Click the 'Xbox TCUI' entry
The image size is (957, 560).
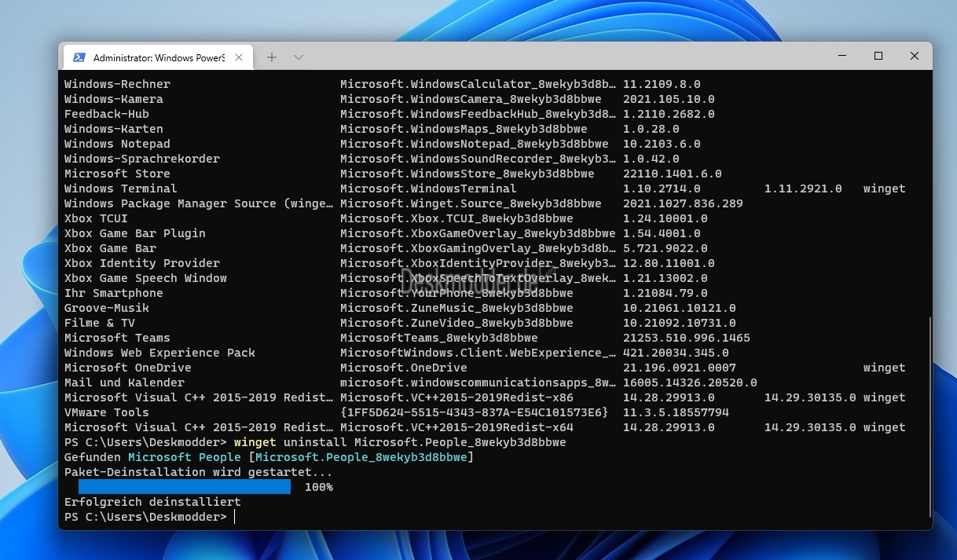(96, 218)
